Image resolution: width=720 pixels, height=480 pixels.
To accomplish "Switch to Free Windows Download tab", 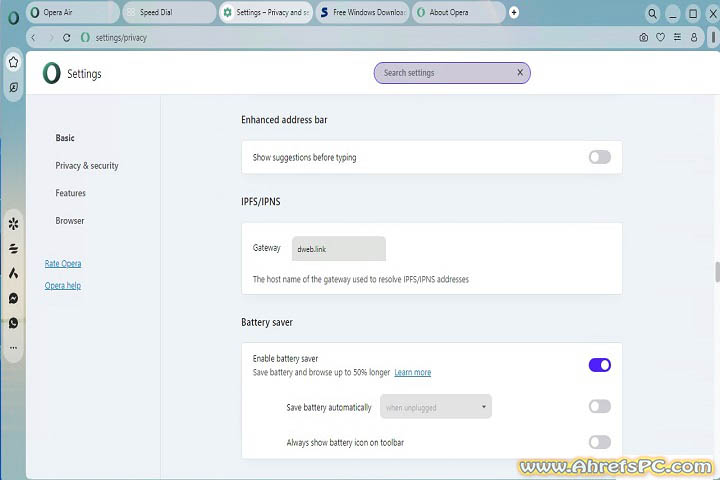I will coord(362,12).
